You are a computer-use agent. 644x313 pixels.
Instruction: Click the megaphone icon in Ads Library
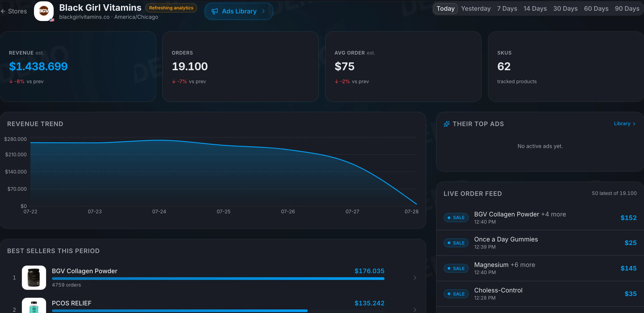click(x=214, y=11)
